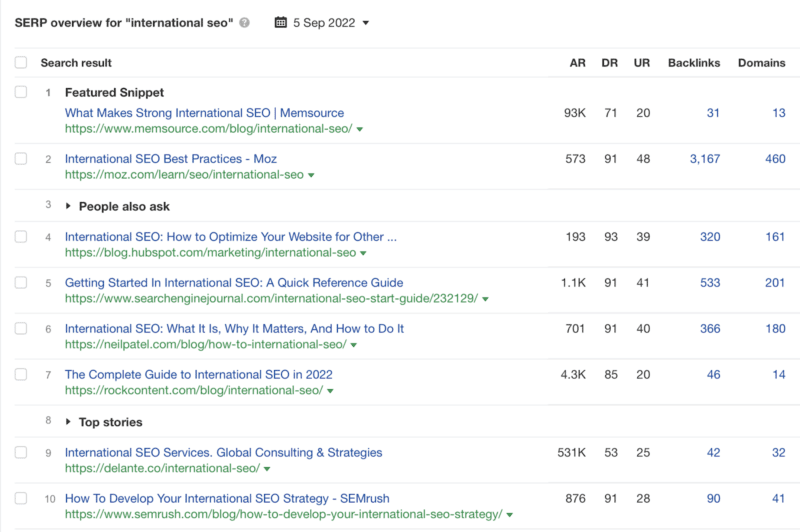Open Getting Started In International SEO title link
The image size is (800, 532).
pos(234,283)
